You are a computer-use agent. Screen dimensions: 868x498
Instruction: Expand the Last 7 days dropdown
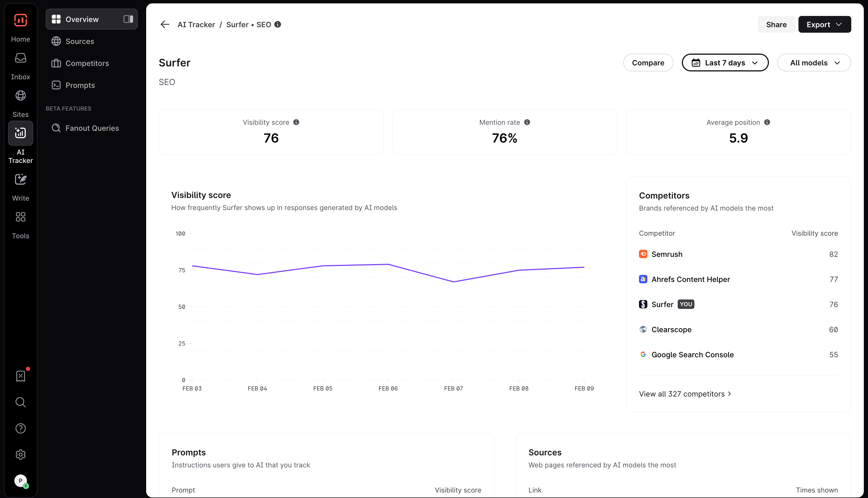point(725,63)
